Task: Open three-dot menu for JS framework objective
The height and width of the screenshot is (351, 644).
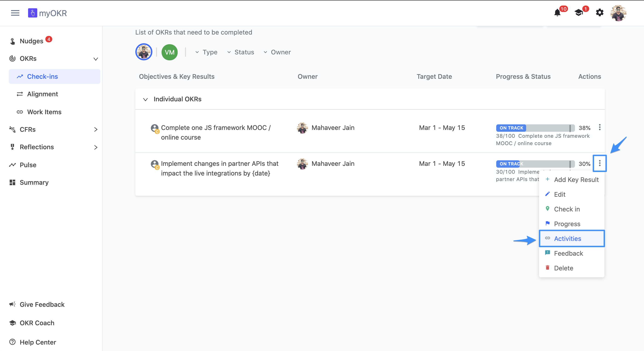Action: pos(600,127)
